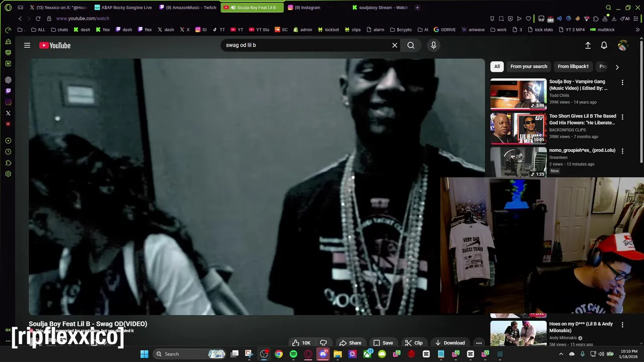The image size is (644, 362).
Task: Switch to the souljaboy Stream tab
Action: pos(381,8)
